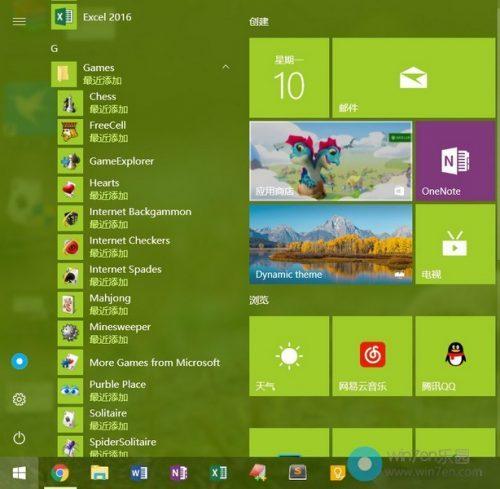The image size is (500, 489).
Task: Launch the OneNote purple tile
Action: (455, 161)
